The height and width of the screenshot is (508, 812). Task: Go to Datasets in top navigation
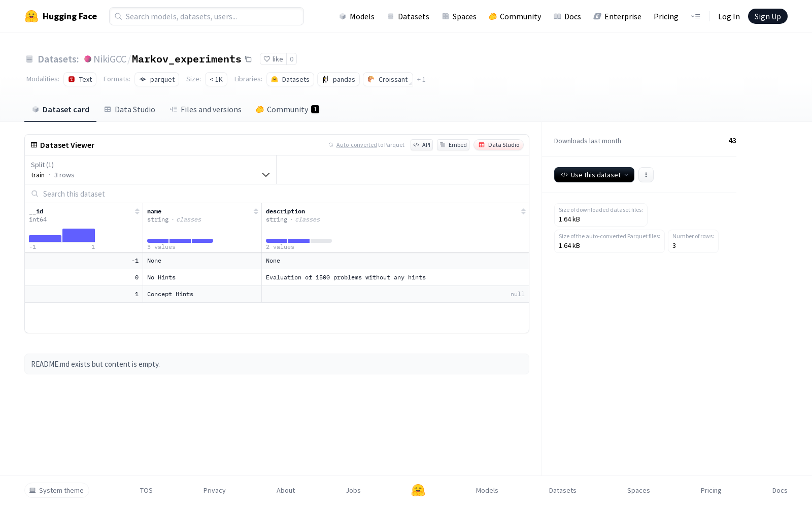408,16
